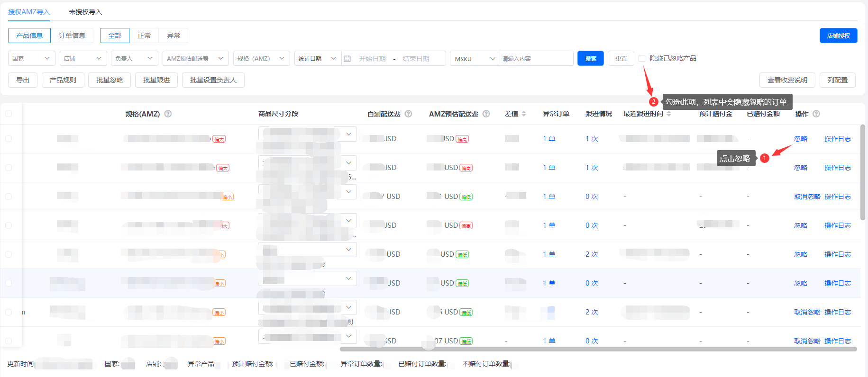This screenshot has height=377, width=868.
Task: Click help icon next to AMZ预估配送费 header
Action: 486,114
